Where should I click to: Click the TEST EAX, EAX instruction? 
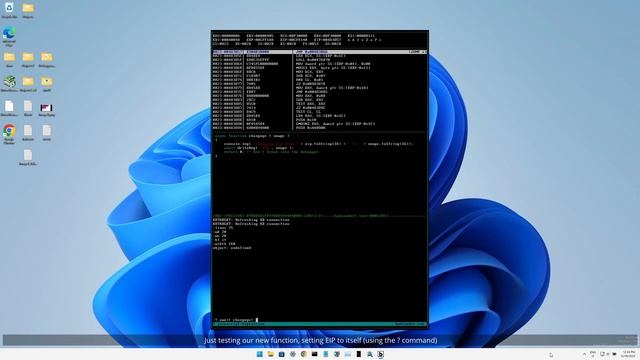click(x=311, y=104)
